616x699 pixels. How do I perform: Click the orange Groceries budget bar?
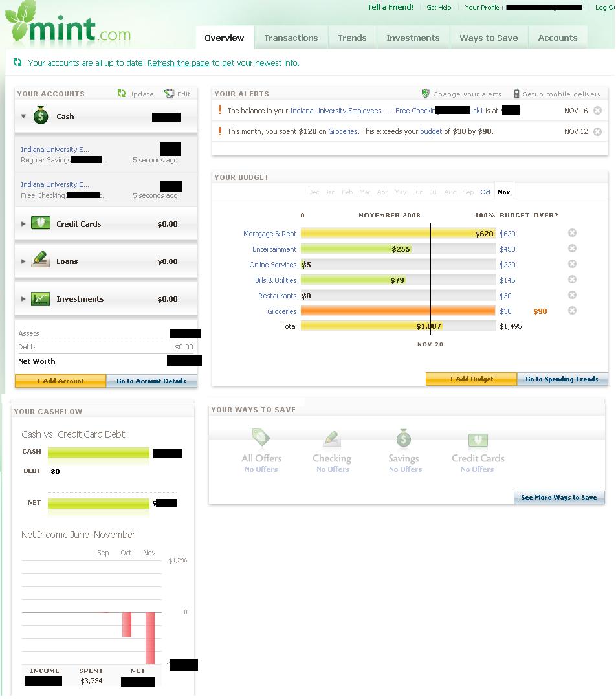click(x=397, y=311)
